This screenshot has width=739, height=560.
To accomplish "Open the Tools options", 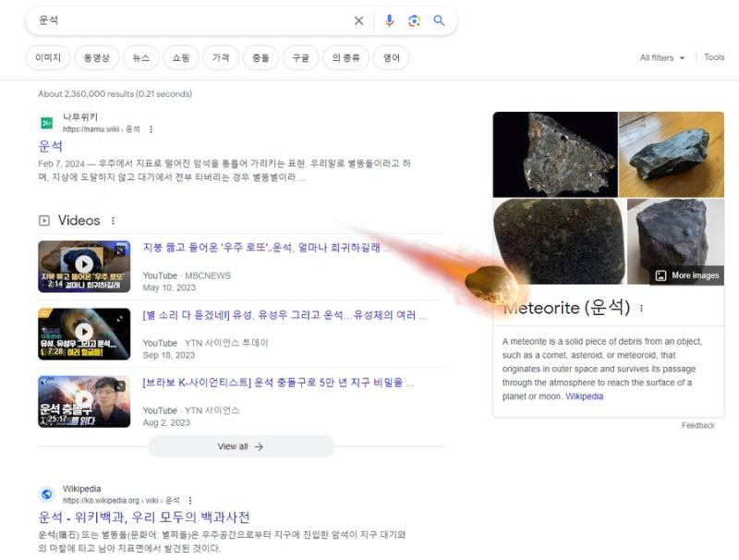I will pyautogui.click(x=714, y=57).
